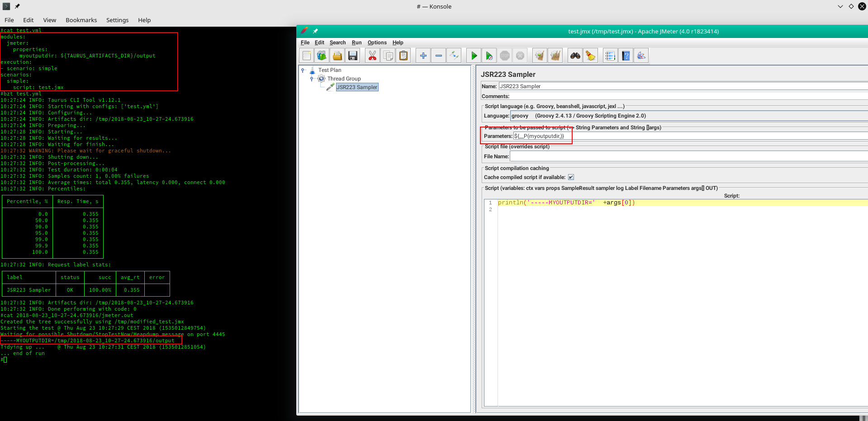Open Konsole Bookmarks menu
This screenshot has height=421, width=868.
coord(81,20)
